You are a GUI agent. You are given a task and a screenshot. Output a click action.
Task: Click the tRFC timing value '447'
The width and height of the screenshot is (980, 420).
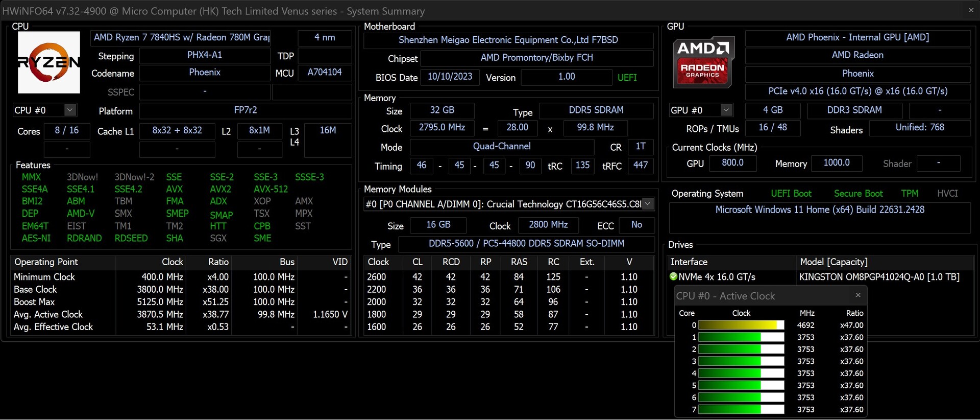pos(641,166)
